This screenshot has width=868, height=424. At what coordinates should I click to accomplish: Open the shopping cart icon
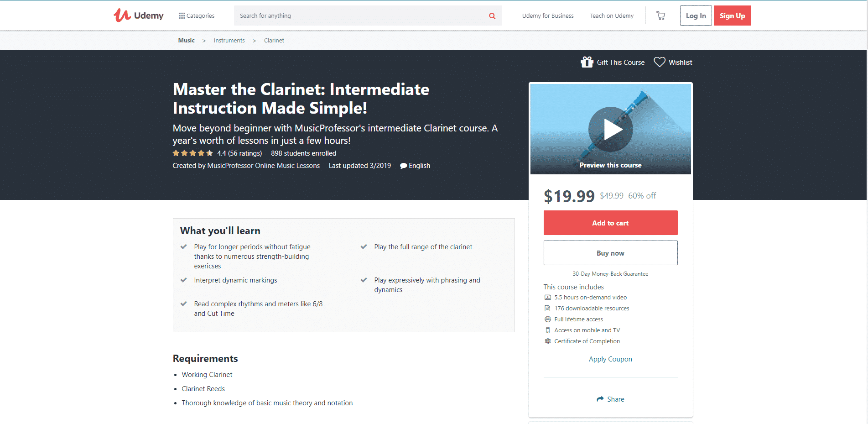pos(660,16)
